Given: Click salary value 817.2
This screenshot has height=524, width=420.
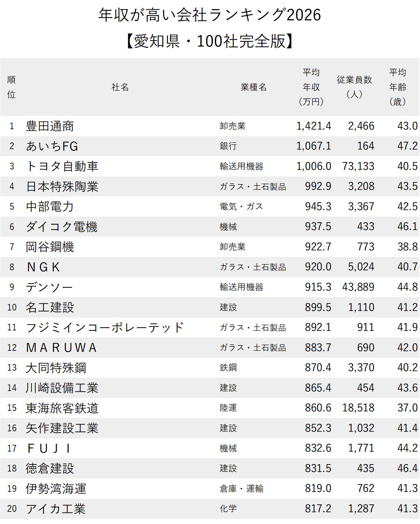Looking at the screenshot, I should tap(318, 509).
